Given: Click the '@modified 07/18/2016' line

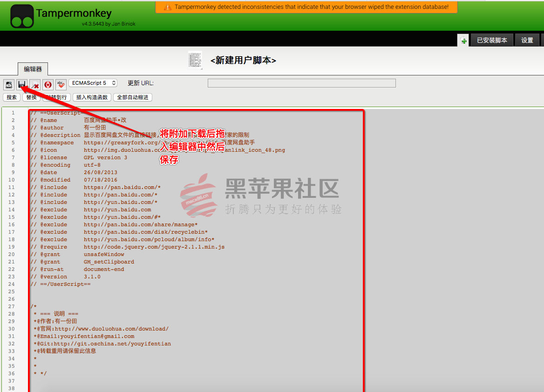Looking at the screenshot, I should tap(74, 180).
